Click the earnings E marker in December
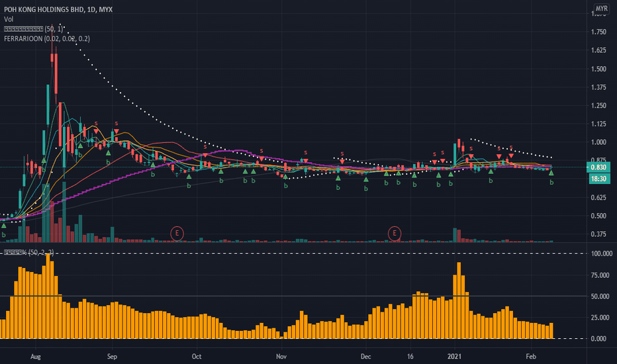 point(395,234)
